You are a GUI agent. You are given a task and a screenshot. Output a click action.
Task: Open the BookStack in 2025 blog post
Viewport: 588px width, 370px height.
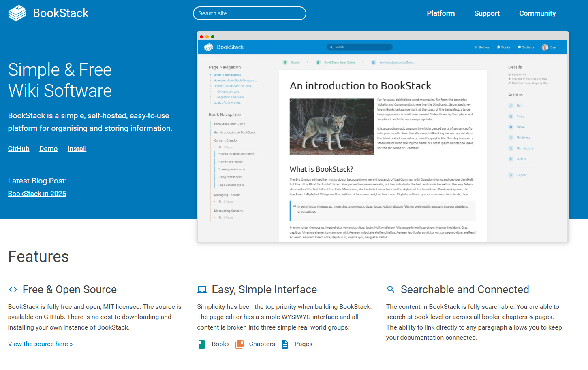(37, 194)
